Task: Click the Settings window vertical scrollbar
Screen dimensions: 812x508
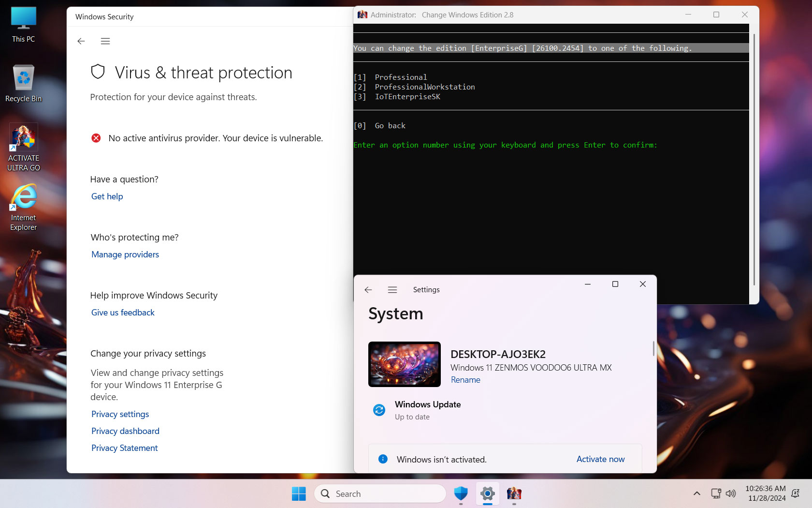Action: (x=653, y=348)
